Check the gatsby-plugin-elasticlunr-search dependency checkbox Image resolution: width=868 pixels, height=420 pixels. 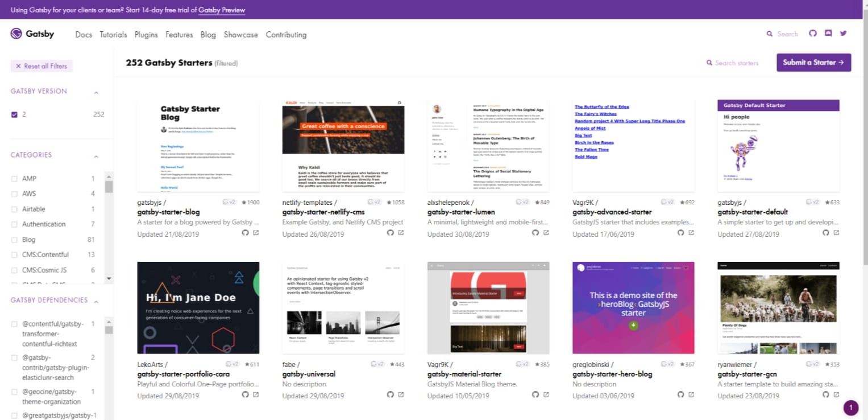pos(14,358)
